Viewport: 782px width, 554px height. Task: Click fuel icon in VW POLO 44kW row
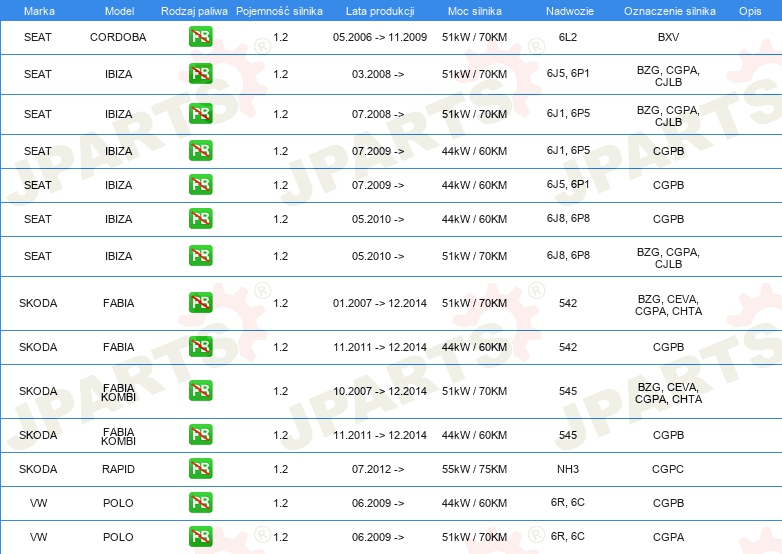(200, 502)
